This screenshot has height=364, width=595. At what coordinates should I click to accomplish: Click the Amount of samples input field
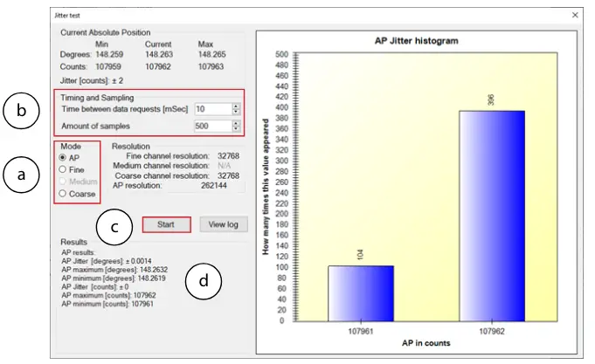click(x=211, y=126)
